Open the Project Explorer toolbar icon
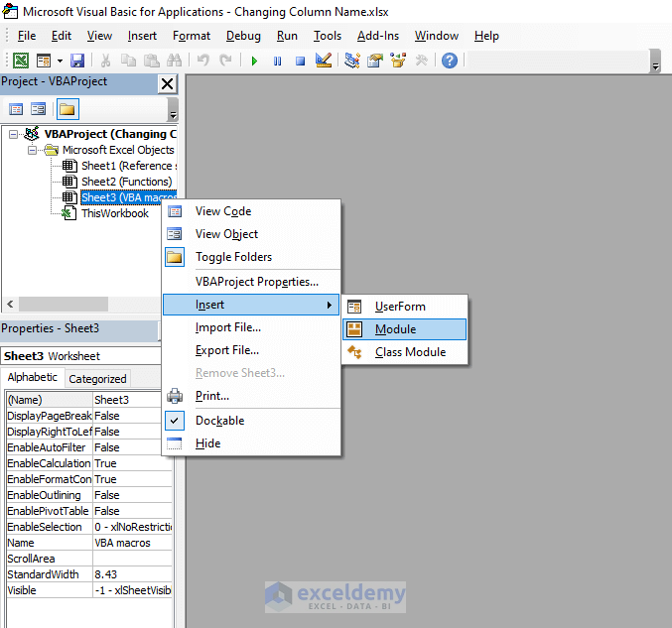The width and height of the screenshot is (672, 628). click(x=352, y=61)
